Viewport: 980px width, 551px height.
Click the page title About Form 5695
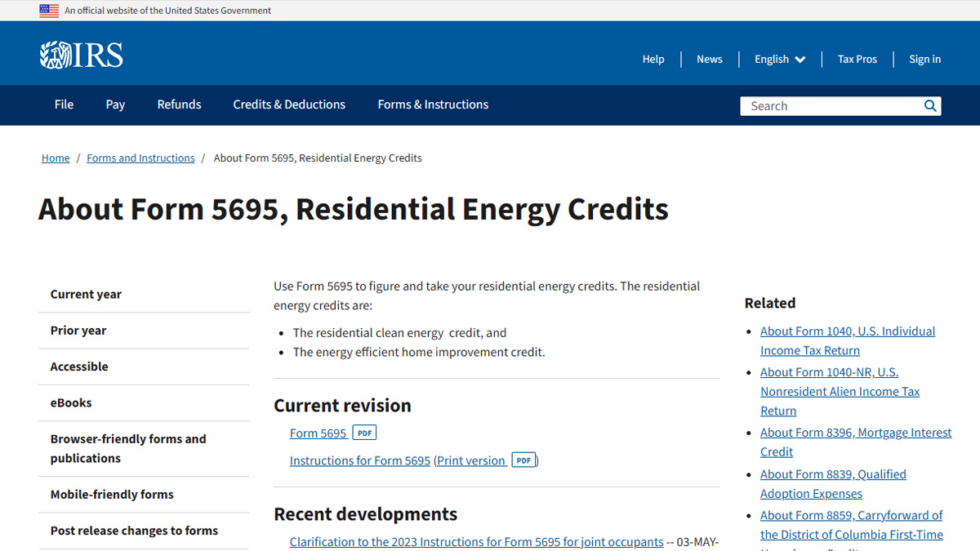tap(354, 209)
